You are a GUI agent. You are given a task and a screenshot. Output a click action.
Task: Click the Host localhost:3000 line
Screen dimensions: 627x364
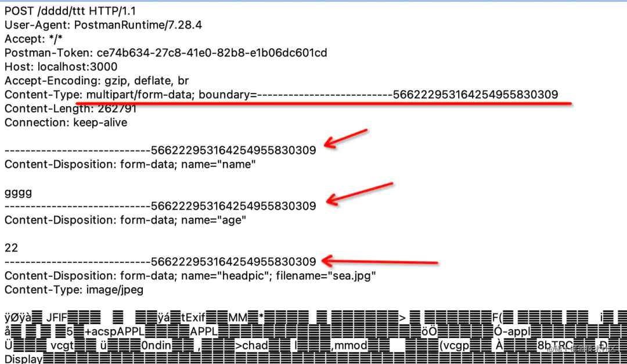(61, 67)
